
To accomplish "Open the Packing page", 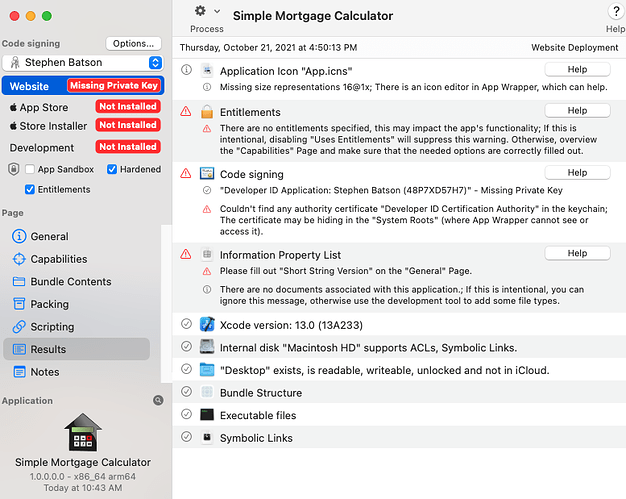I will click(x=76, y=304).
